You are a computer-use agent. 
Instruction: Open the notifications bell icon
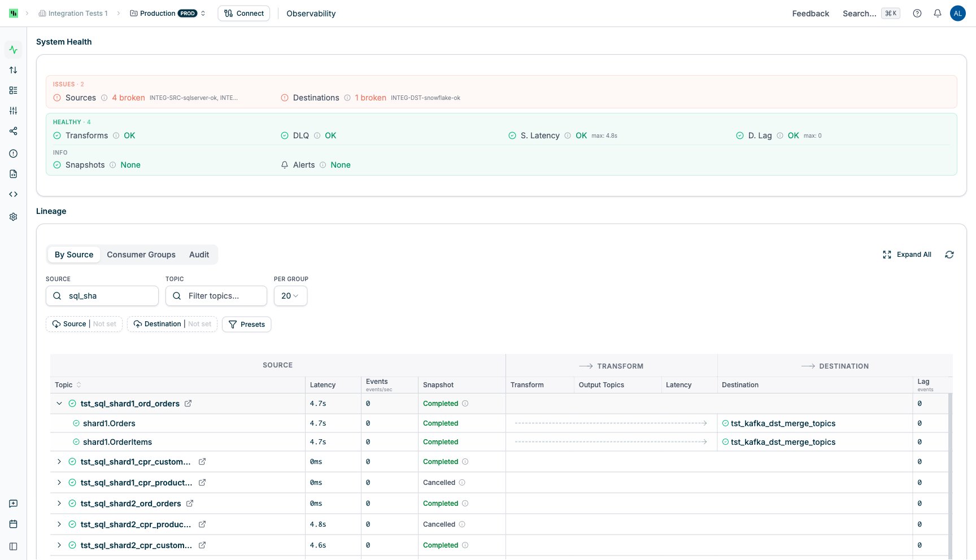(938, 14)
